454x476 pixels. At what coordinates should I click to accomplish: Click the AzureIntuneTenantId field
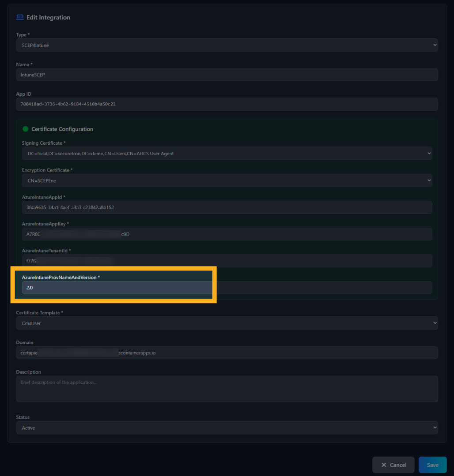click(227, 260)
